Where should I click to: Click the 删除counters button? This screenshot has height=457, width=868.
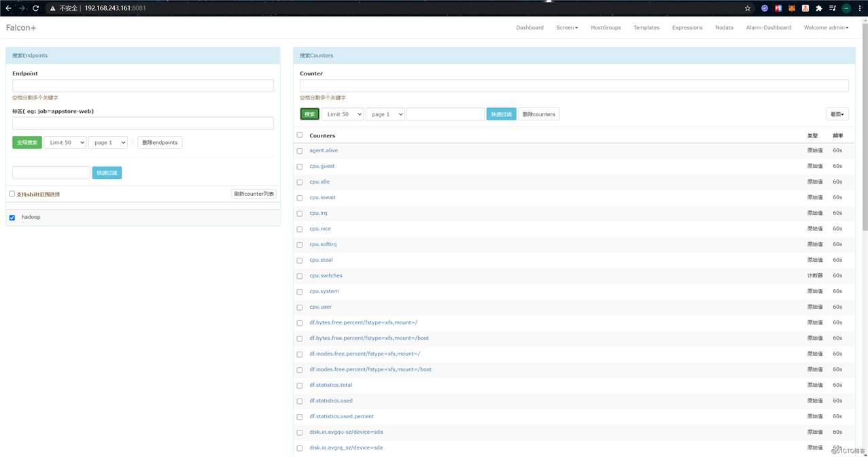539,114
